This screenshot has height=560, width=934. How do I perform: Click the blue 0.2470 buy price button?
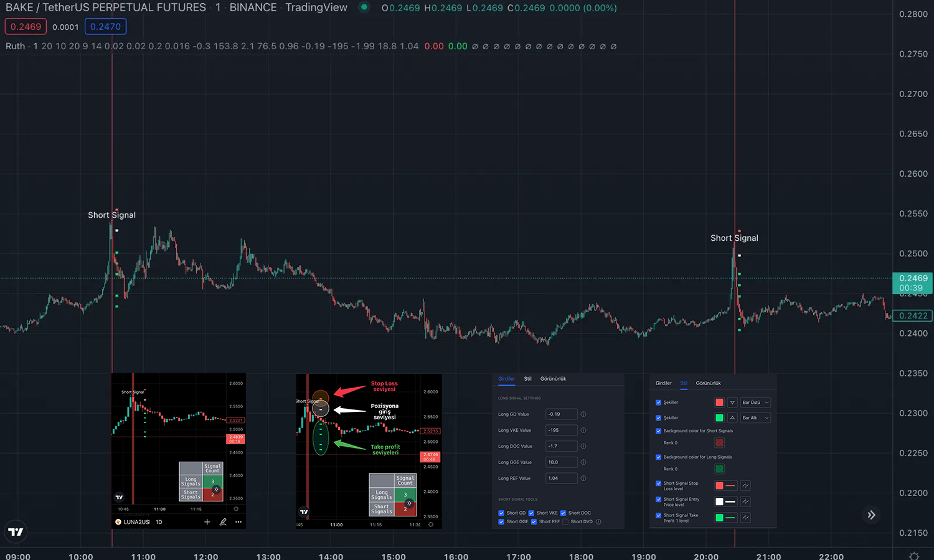click(x=105, y=27)
